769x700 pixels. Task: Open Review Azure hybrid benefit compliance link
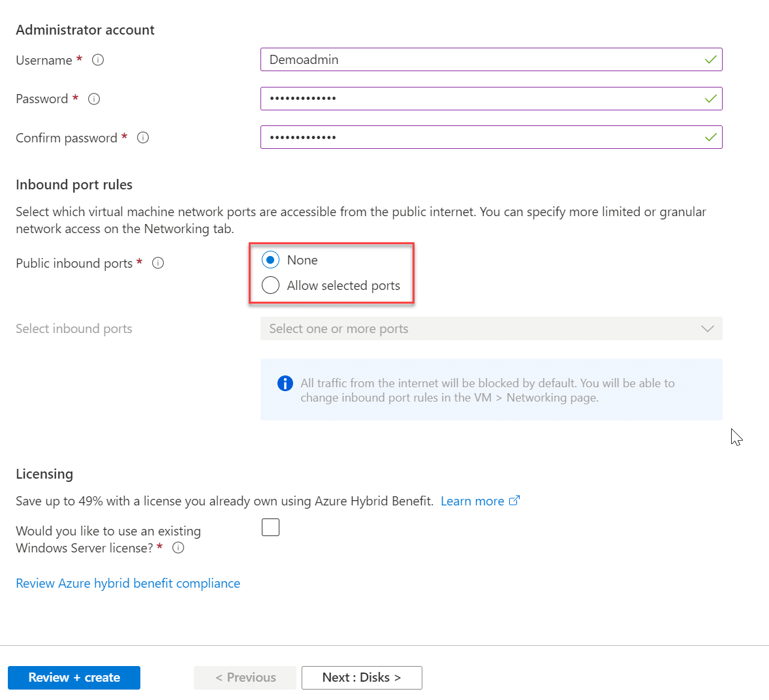pos(128,583)
